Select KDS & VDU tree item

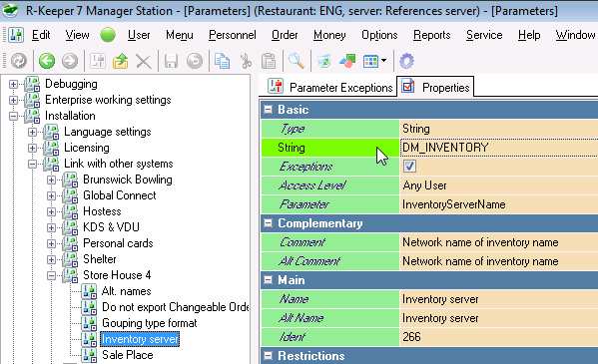(x=111, y=227)
